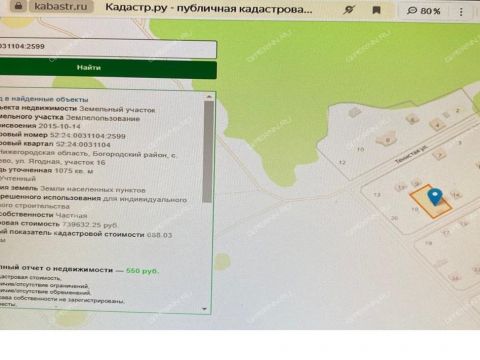The image size is (480, 360).
Task: Click parcel number 13 on map
Action: coord(377,195)
